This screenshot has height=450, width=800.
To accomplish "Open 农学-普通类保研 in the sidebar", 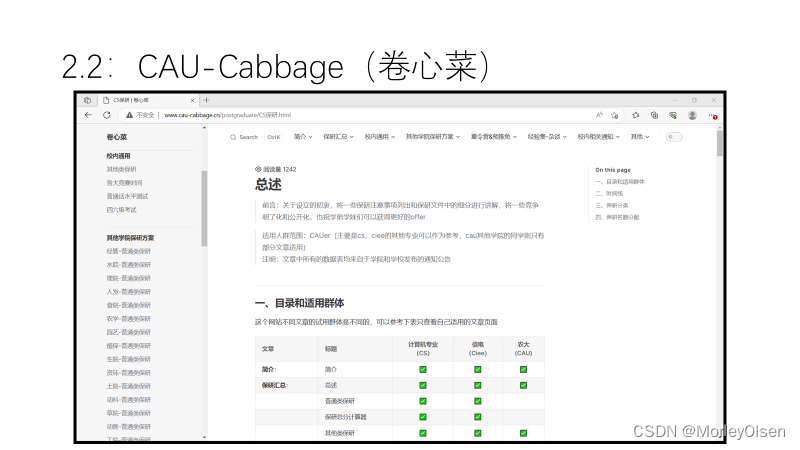I will click(x=129, y=319).
